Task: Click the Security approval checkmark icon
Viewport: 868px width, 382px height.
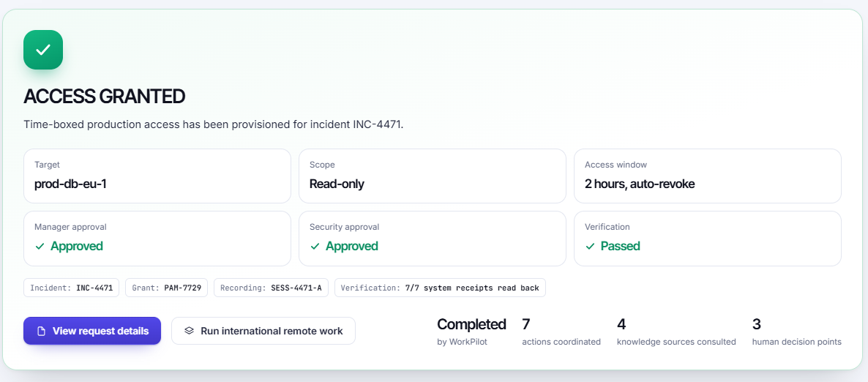Action: pos(315,247)
